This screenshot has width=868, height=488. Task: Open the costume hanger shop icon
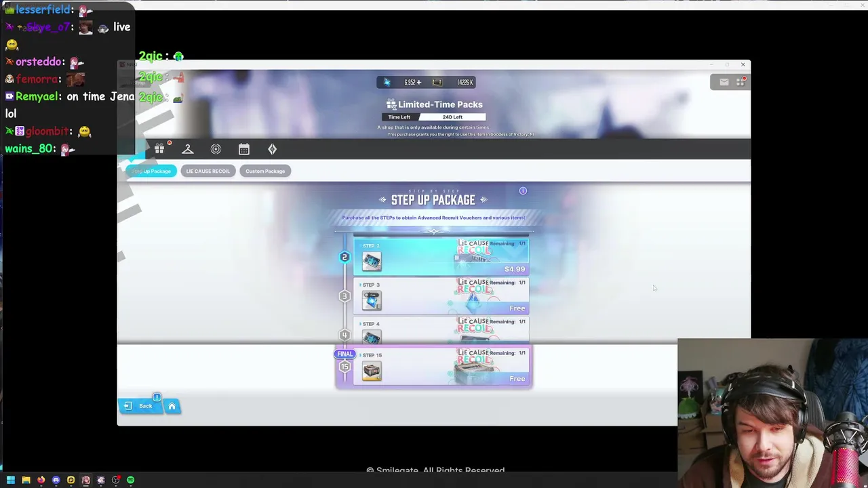click(x=188, y=149)
